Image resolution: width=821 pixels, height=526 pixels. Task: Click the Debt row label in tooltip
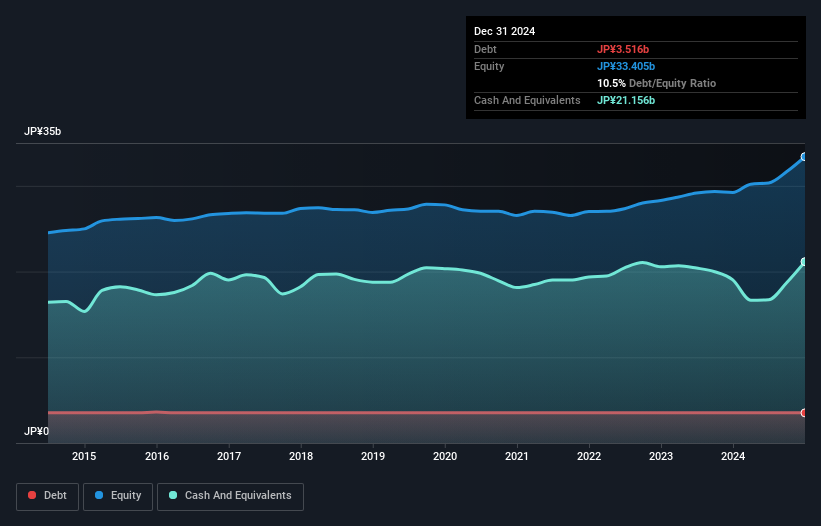(x=485, y=49)
